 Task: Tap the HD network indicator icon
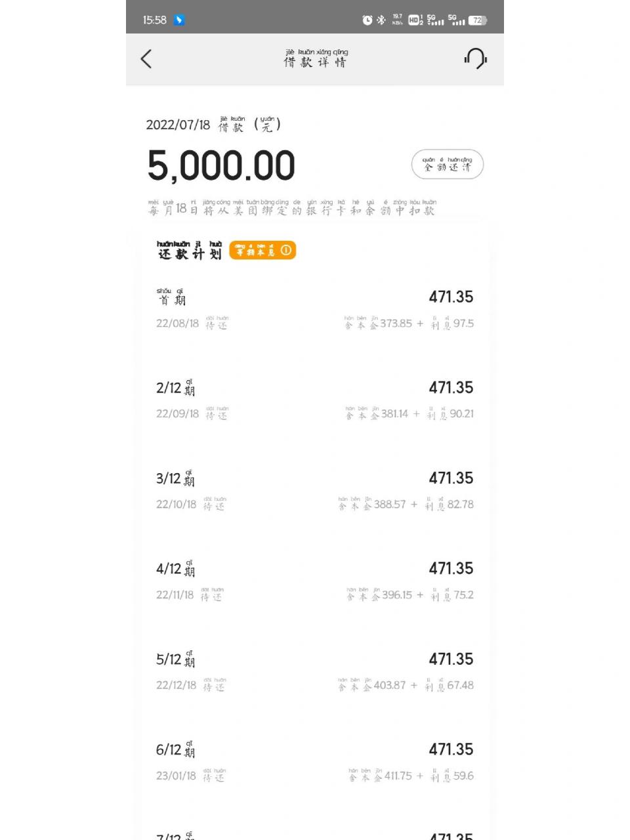pyautogui.click(x=415, y=20)
